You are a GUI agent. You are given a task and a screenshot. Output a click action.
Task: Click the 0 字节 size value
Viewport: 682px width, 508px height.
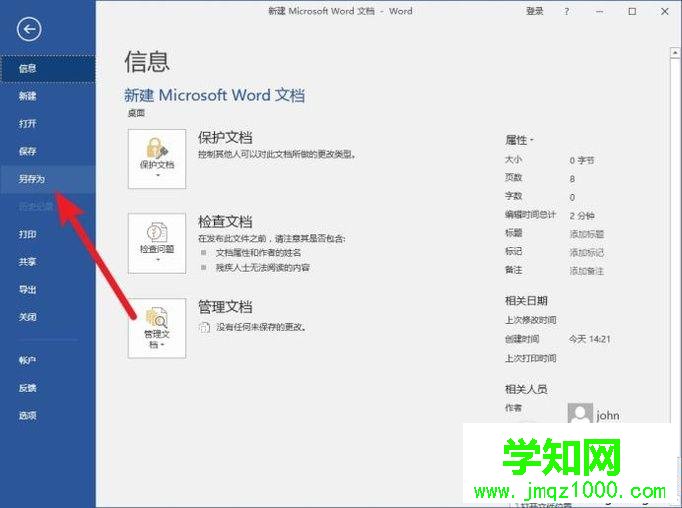pos(582,160)
